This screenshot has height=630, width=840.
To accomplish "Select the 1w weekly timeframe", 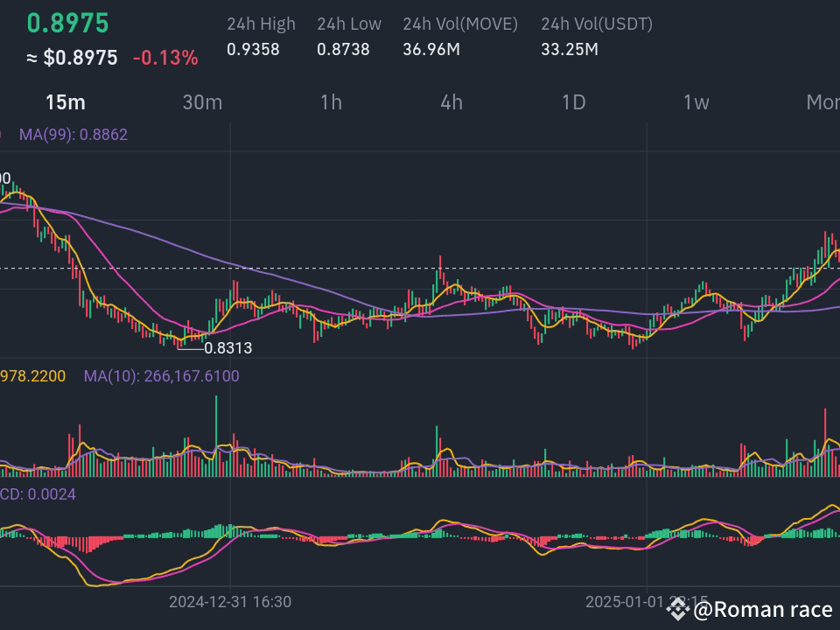I will pyautogui.click(x=696, y=102).
